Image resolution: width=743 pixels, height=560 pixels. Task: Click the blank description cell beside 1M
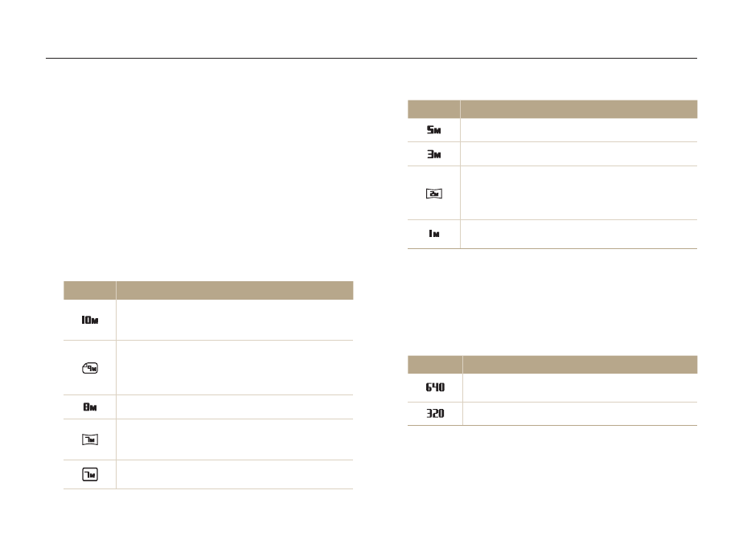click(578, 234)
